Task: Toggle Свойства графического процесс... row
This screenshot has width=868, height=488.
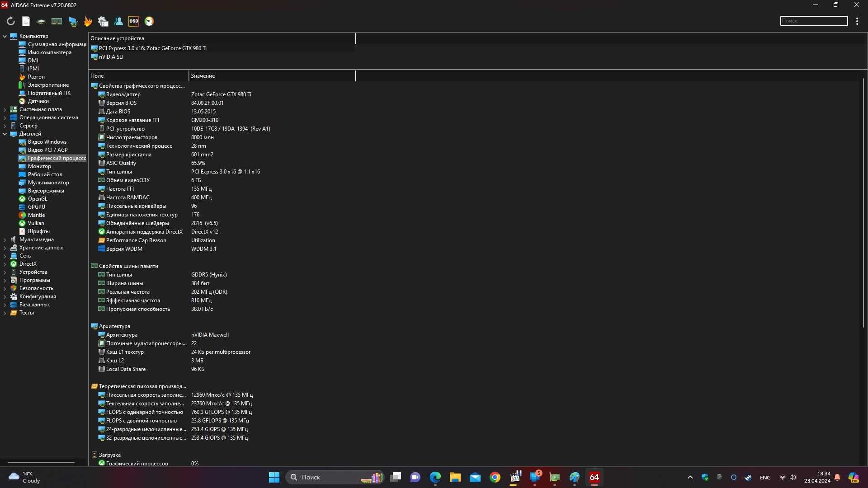Action: point(94,85)
